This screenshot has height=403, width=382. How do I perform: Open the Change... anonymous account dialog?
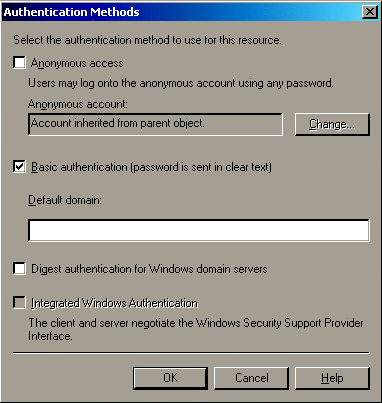[x=332, y=124]
